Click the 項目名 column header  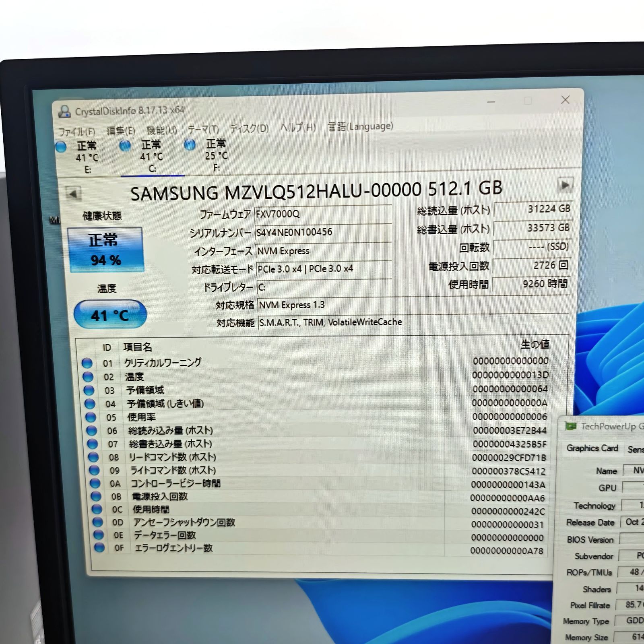pos(138,347)
